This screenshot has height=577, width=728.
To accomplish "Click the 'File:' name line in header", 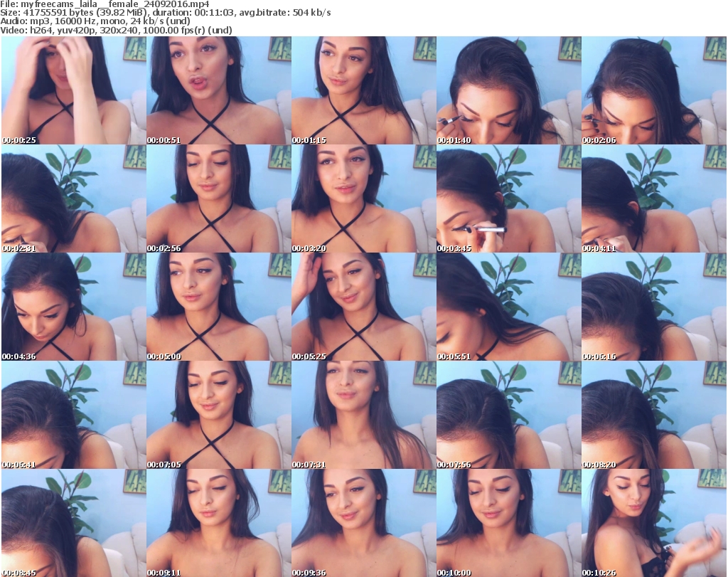I will (x=105, y=5).
